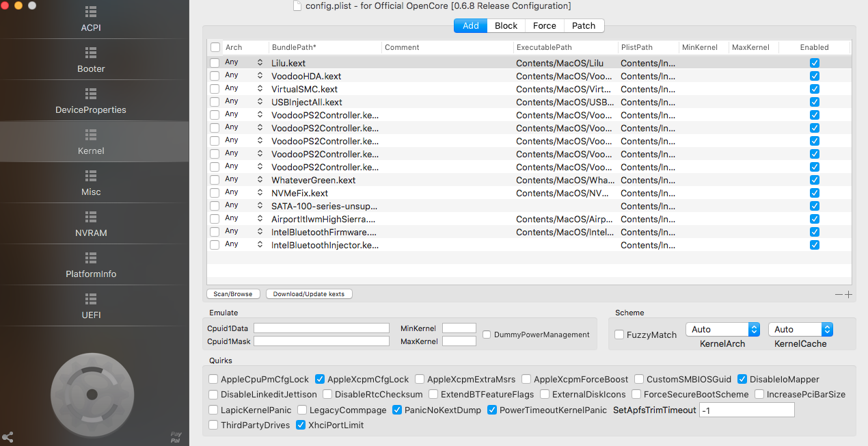The height and width of the screenshot is (446, 868).
Task: Click the share icon at bottom left
Action: (8, 436)
